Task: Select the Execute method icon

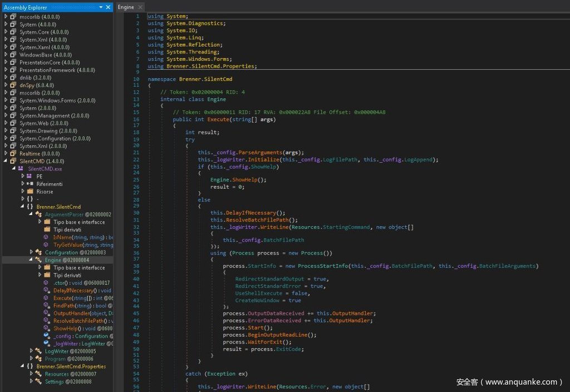Action: coord(47,298)
